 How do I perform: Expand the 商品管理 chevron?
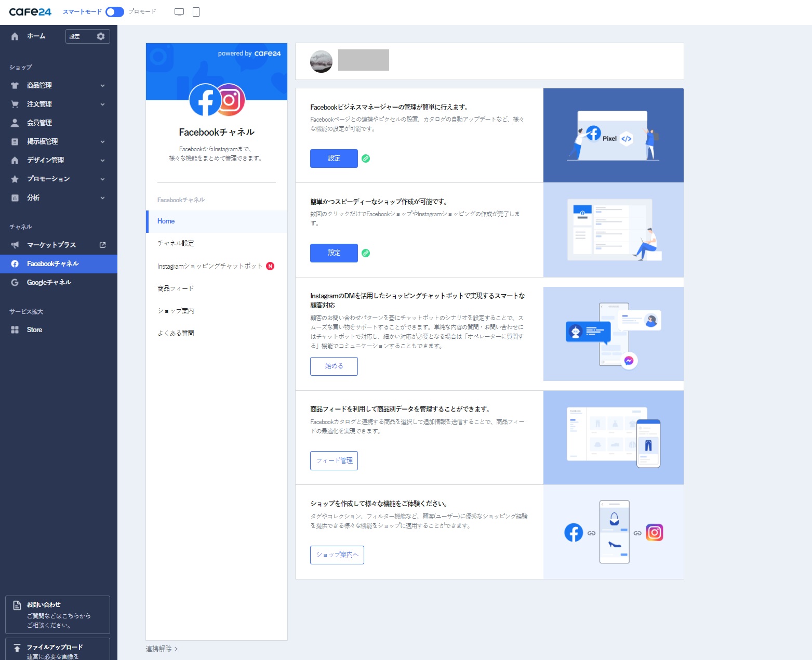click(102, 86)
